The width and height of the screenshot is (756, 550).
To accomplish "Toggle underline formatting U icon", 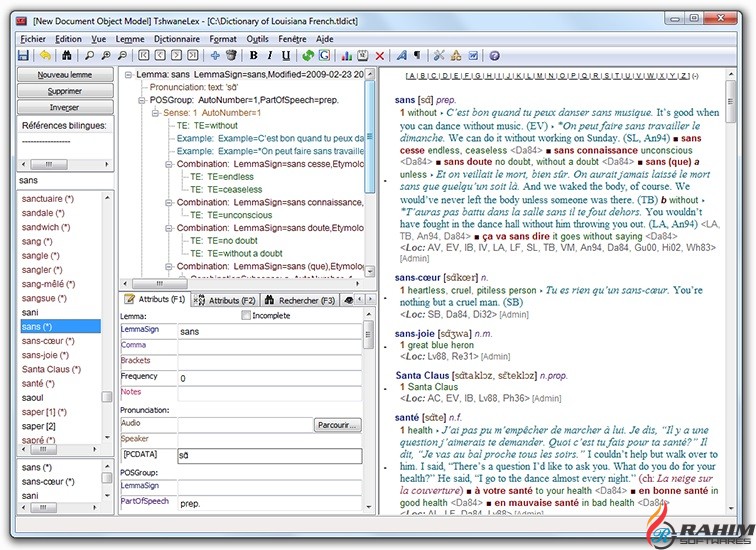I will (x=286, y=55).
